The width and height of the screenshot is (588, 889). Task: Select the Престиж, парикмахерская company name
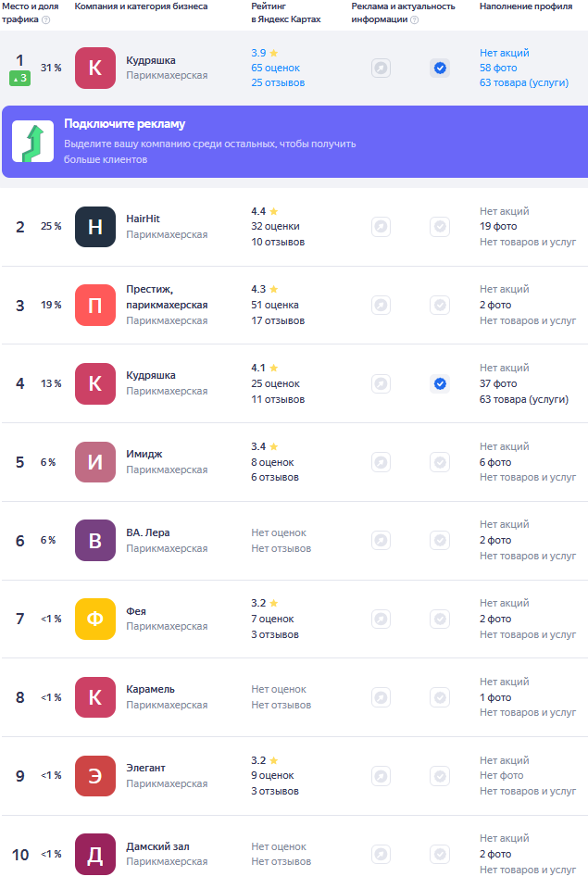pyautogui.click(x=167, y=297)
